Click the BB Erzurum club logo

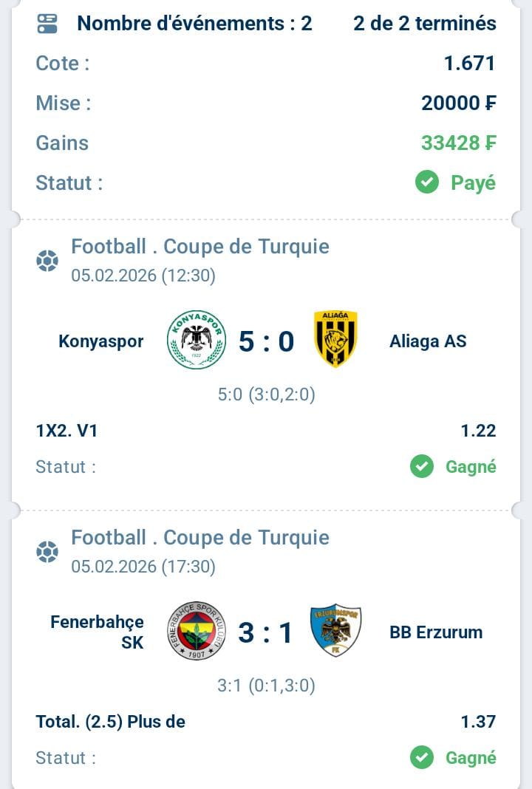[x=335, y=631]
